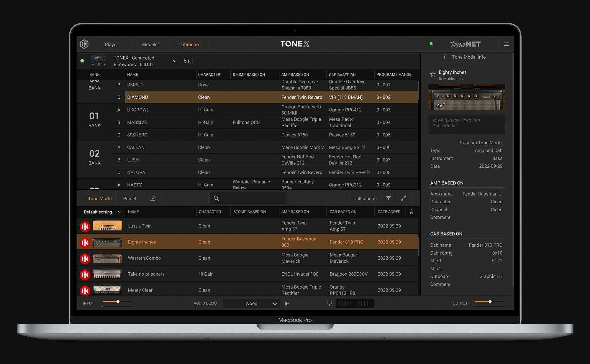Viewport: 590px width, 364px height.
Task: Toggle the favorites star column header
Action: [412, 212]
